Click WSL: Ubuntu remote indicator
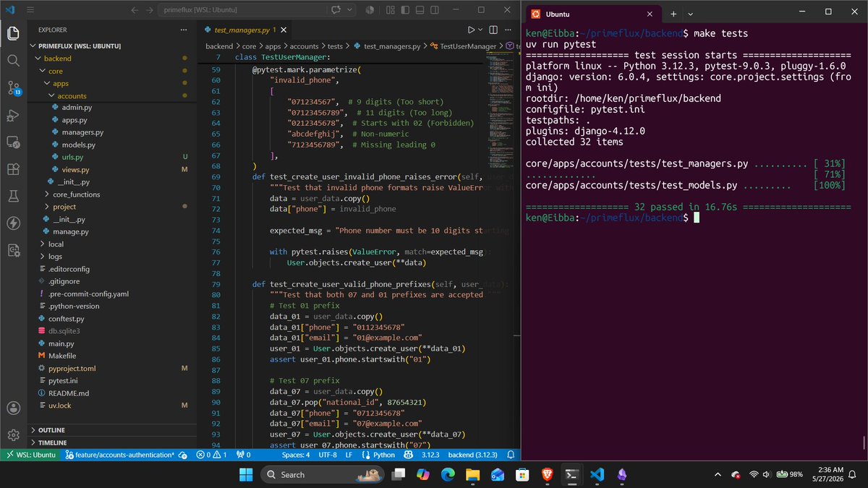This screenshot has height=488, width=868. tap(30, 455)
